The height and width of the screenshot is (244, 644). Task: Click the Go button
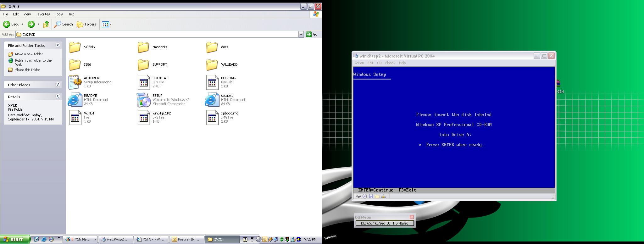(x=312, y=34)
